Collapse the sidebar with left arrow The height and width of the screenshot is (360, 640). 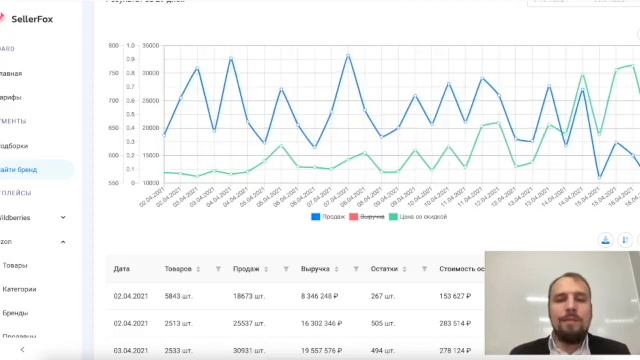(x=22, y=349)
